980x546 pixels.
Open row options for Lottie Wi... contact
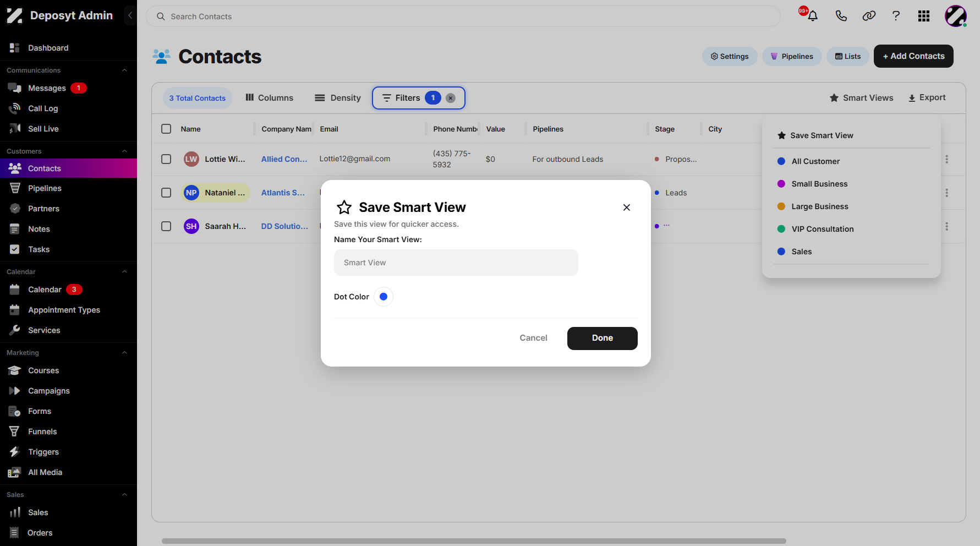(x=946, y=159)
